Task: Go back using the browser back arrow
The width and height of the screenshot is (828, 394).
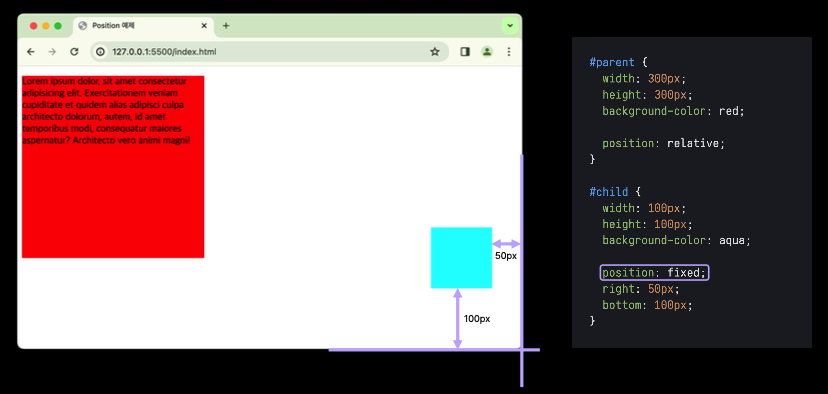Action: point(31,52)
